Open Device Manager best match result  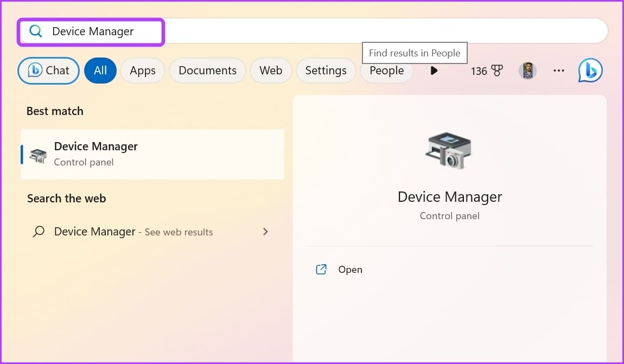(152, 155)
